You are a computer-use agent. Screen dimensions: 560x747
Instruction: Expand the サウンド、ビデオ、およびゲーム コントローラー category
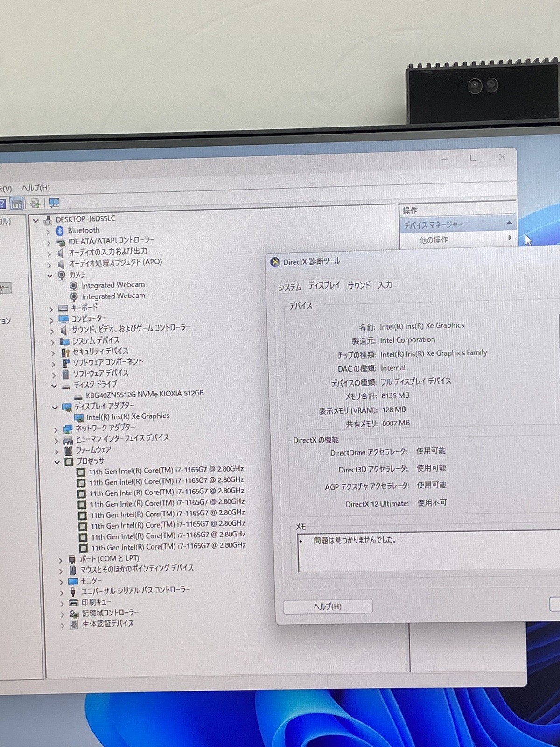pos(52,331)
